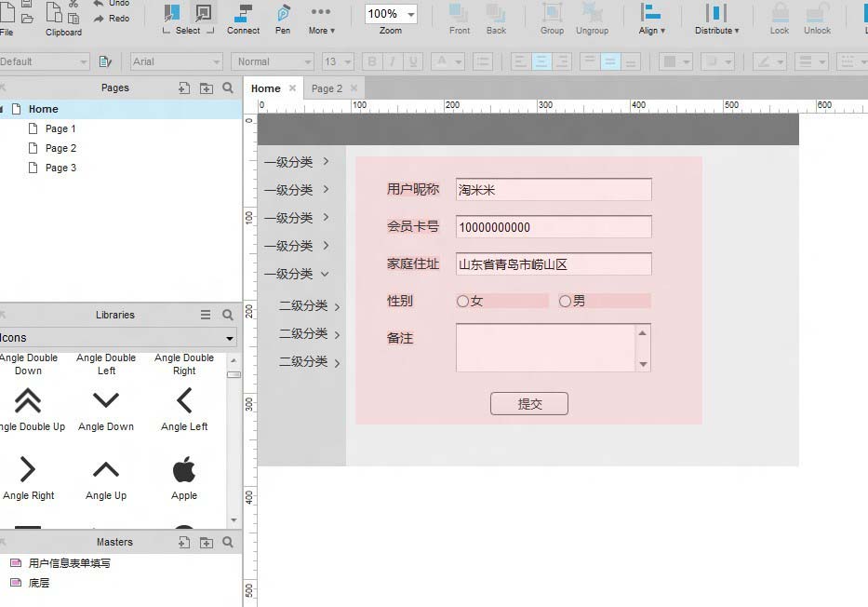Image resolution: width=868 pixels, height=607 pixels.
Task: Switch to the Home tab
Action: pos(266,88)
